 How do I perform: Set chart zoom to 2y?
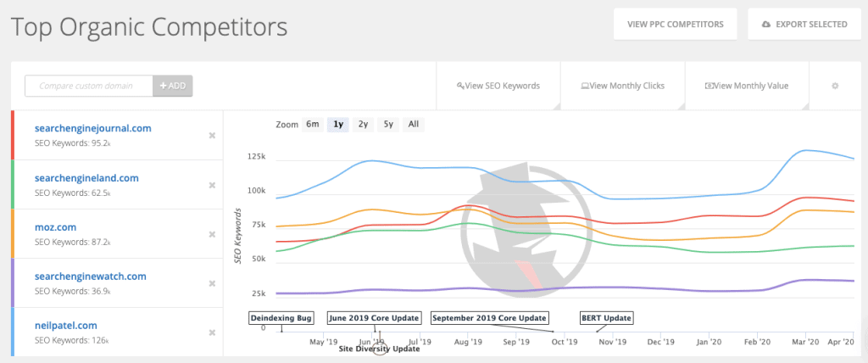coord(363,124)
